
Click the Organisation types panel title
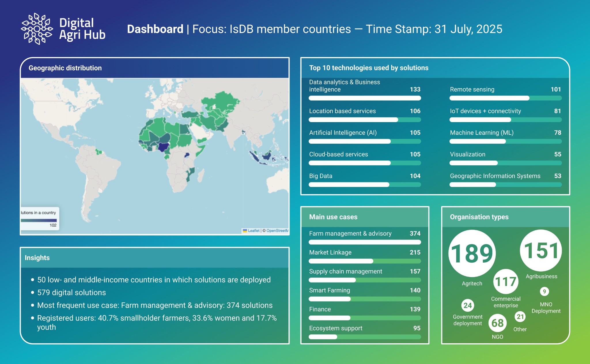click(479, 217)
